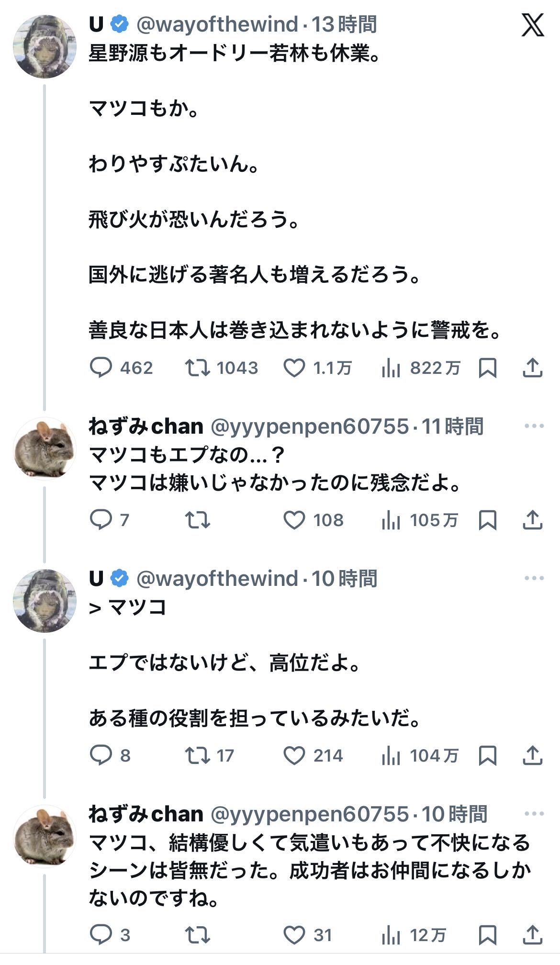
Task: View analytics showing 104万 views
Action: point(391,755)
